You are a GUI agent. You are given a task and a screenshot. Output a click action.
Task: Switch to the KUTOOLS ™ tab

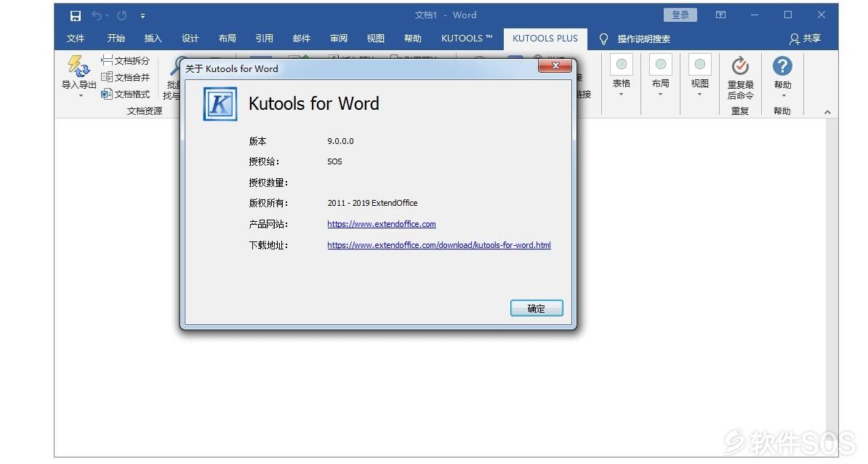tap(467, 39)
